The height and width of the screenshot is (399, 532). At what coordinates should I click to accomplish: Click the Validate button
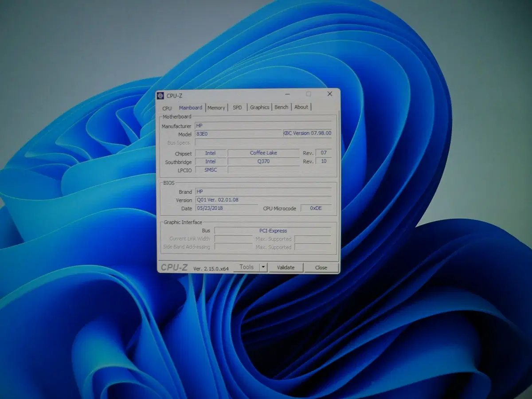click(286, 267)
